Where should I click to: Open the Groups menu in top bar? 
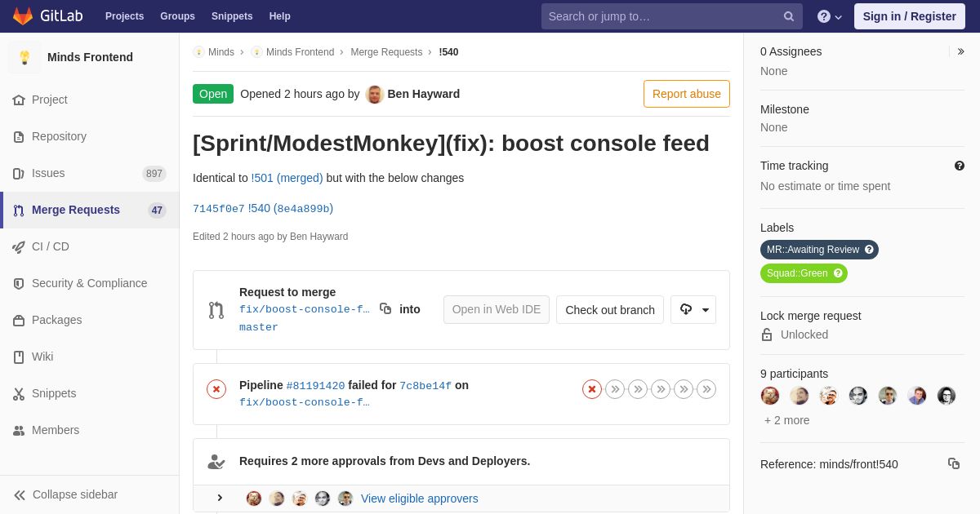(x=177, y=16)
